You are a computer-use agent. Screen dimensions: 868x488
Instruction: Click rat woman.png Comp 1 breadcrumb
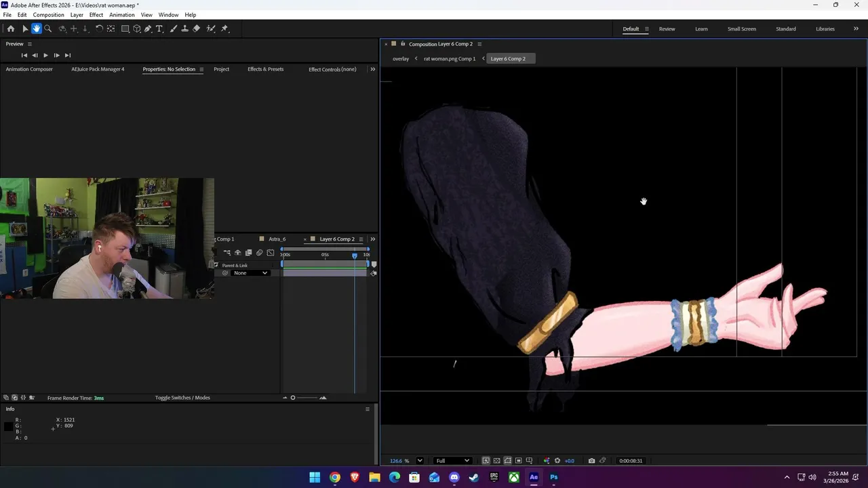[x=450, y=59]
